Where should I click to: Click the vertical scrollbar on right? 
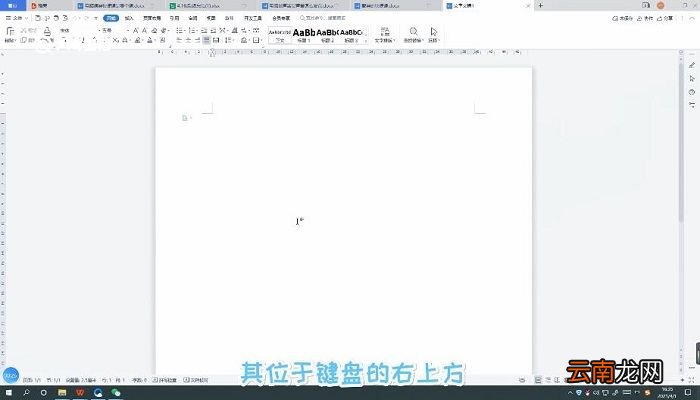[x=681, y=143]
